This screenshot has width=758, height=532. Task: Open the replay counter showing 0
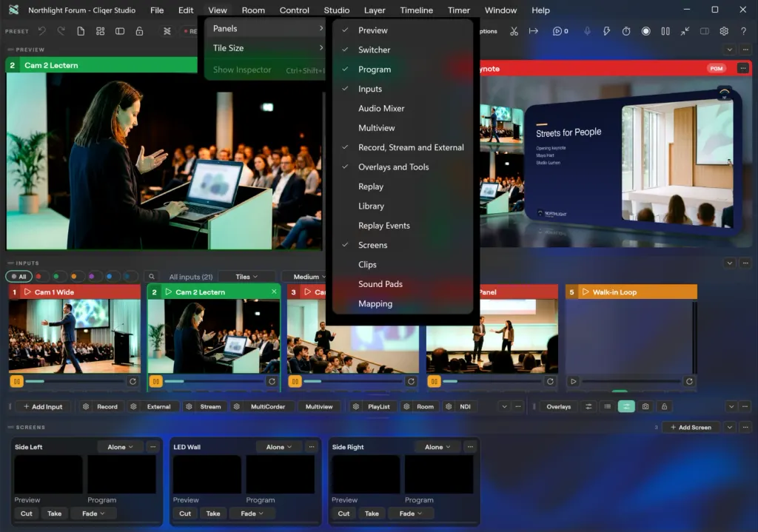pyautogui.click(x=560, y=31)
